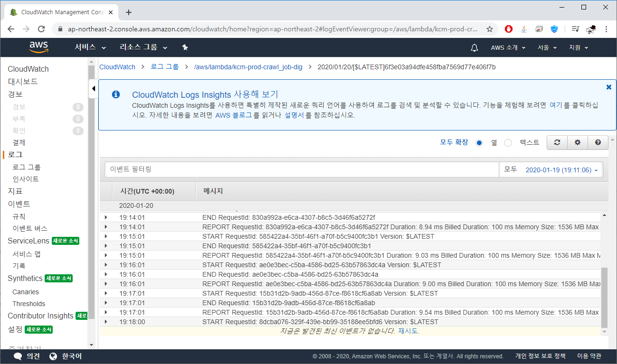Viewport: 617px width, 364px height.
Task: Click the site lock icon in address bar
Action: pyautogui.click(x=60, y=29)
